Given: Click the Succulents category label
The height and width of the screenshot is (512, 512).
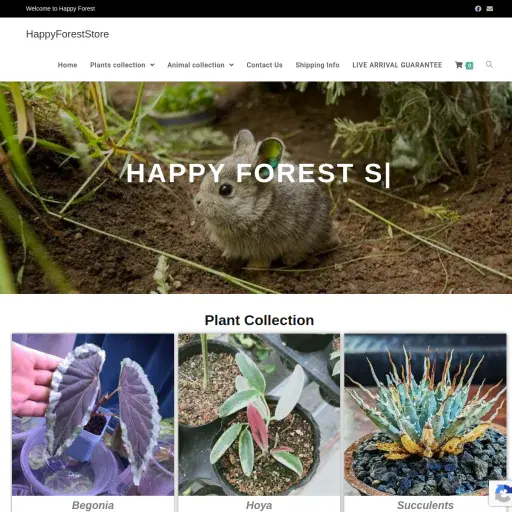Looking at the screenshot, I should click(x=425, y=505).
